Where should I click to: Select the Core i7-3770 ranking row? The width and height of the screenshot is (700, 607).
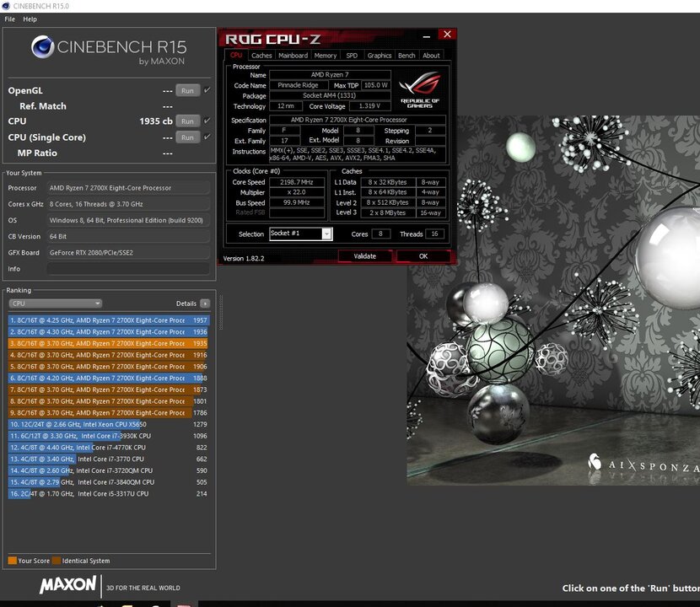click(109, 459)
